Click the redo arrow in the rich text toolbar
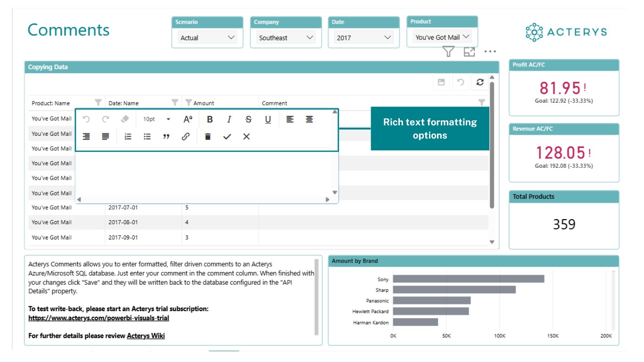The image size is (644, 362). 106,119
